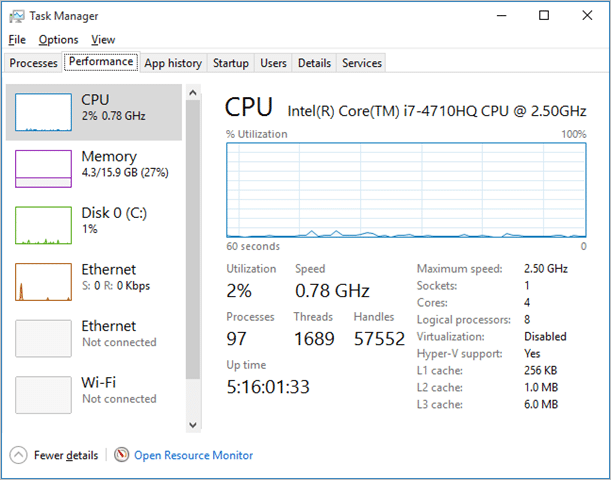Select the active Ethernet graph thumbnail

point(43,282)
